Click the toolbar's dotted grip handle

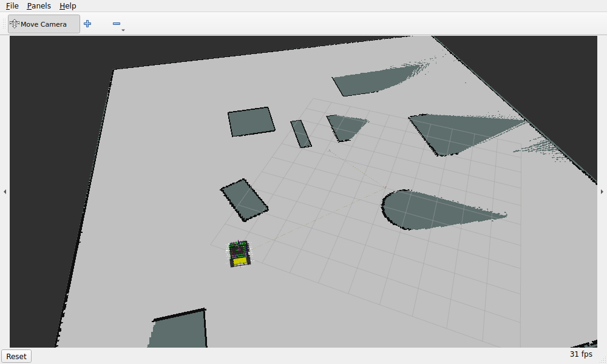coord(5,24)
